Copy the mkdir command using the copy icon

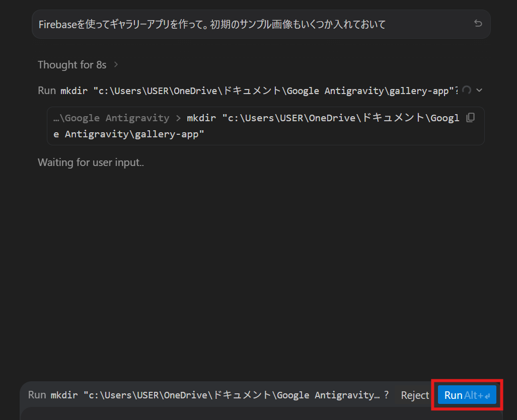[x=471, y=118]
